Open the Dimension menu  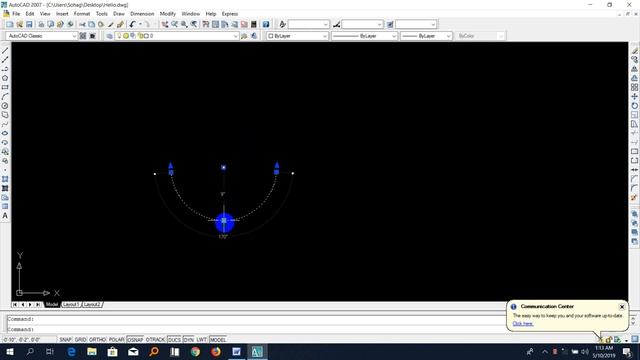[142, 13]
